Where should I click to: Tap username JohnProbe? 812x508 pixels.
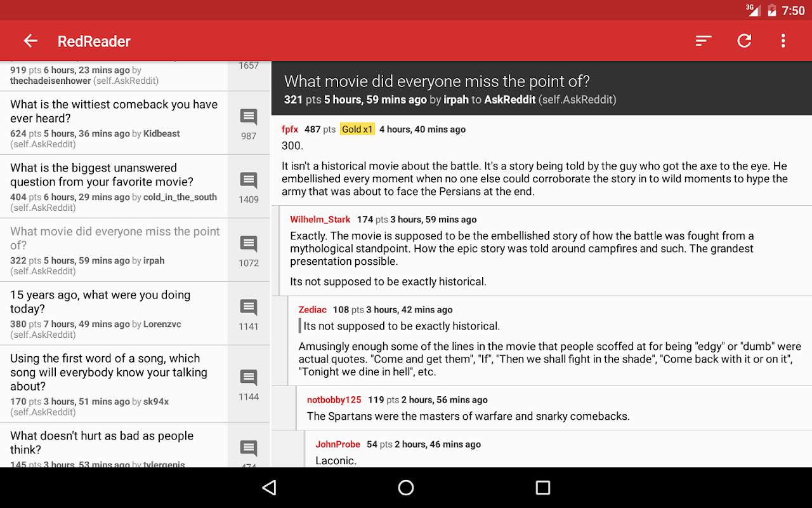pos(338,444)
